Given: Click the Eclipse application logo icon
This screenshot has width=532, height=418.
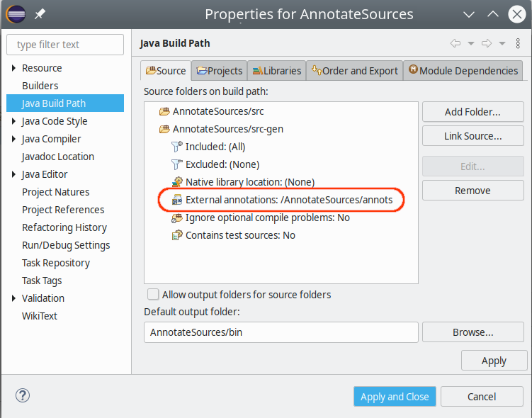Looking at the screenshot, I should [16, 14].
